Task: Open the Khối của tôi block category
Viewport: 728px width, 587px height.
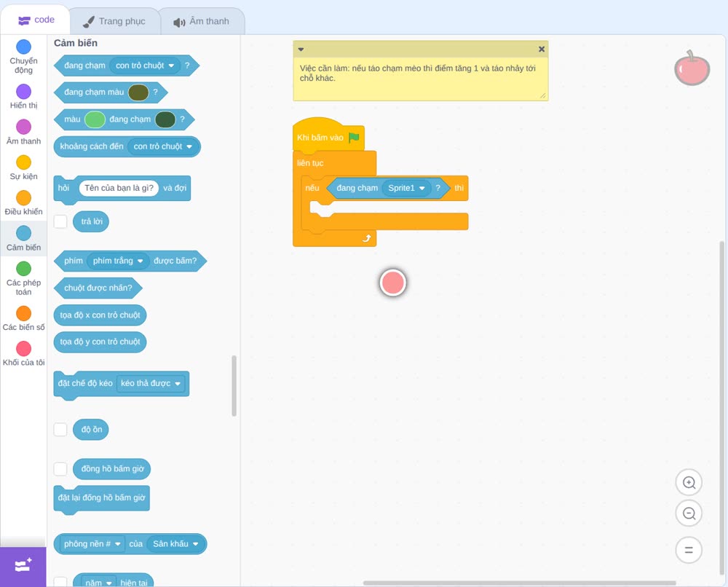Action: tap(23, 353)
